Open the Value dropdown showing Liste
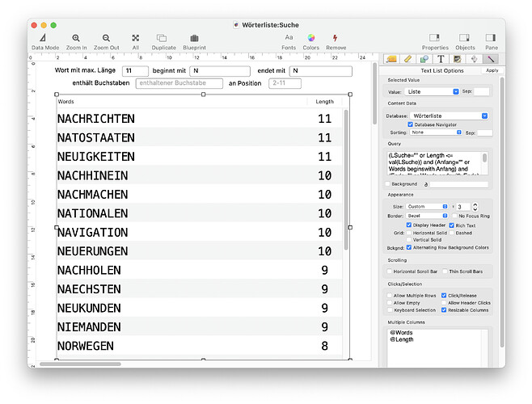This screenshot has height=404, width=532. pyautogui.click(x=432, y=91)
